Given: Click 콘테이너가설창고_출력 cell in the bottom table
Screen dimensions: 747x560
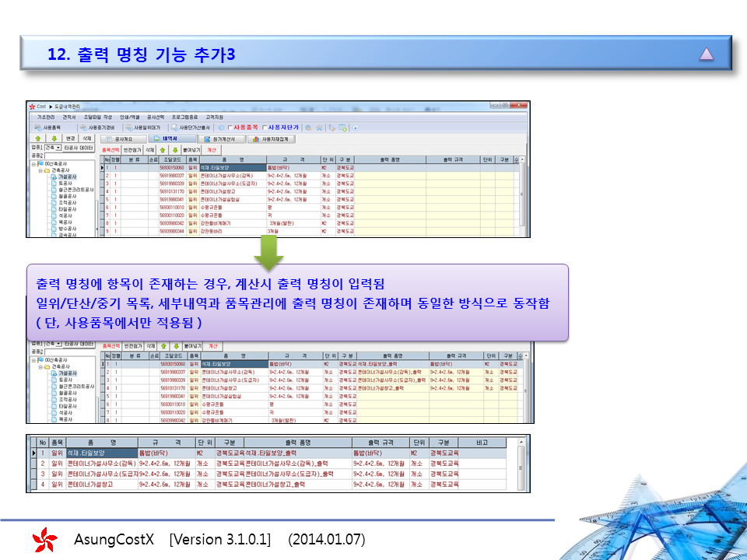Looking at the screenshot, I should (x=298, y=485).
